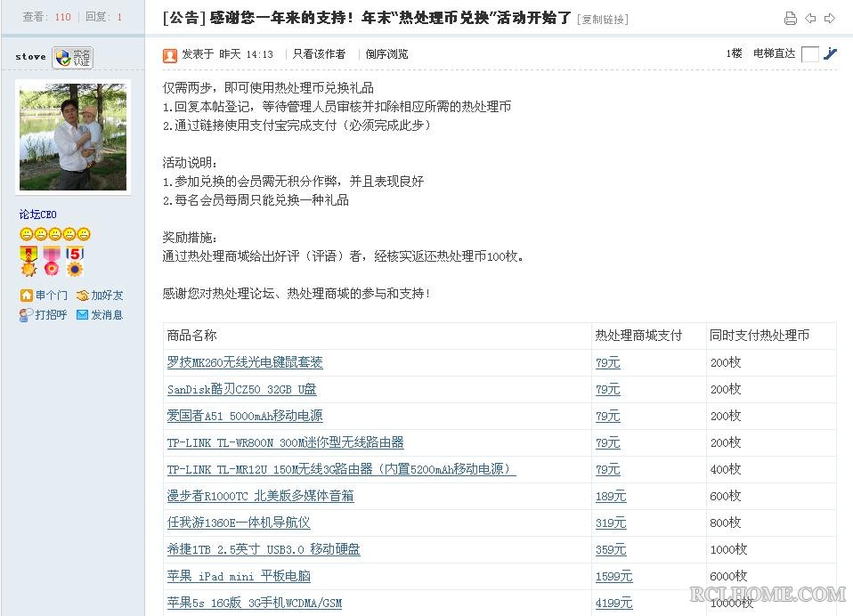Viewport: 853px width, 616px height.
Task: Open 苹果 iPad mini 平板电脑 link
Action: (239, 576)
